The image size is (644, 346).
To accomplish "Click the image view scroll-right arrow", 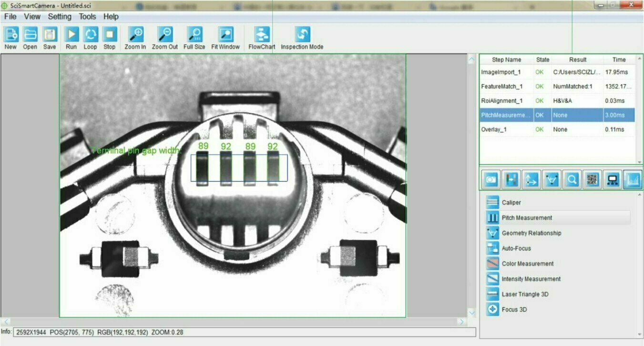I will click(x=462, y=322).
